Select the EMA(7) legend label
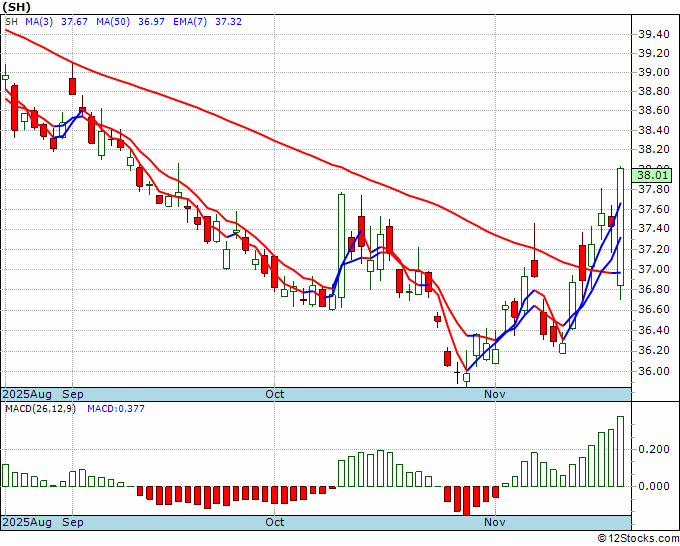 pos(190,22)
